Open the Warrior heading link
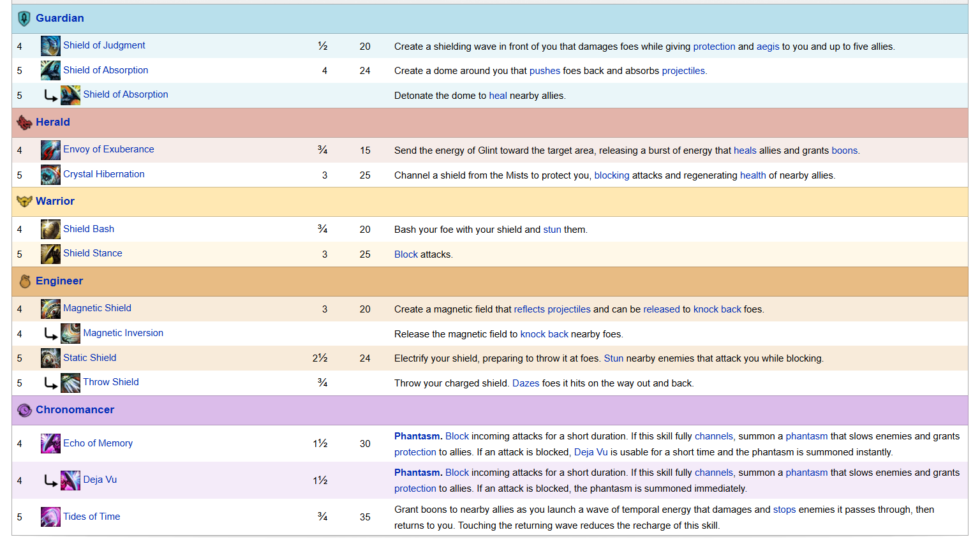This screenshot has width=980, height=551. click(55, 202)
